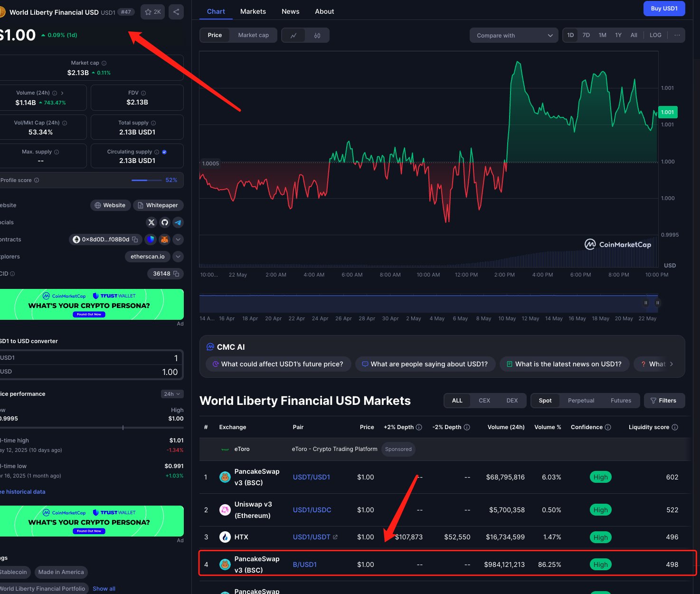The width and height of the screenshot is (700, 594).
Task: Switch to the News tab
Action: pos(290,11)
